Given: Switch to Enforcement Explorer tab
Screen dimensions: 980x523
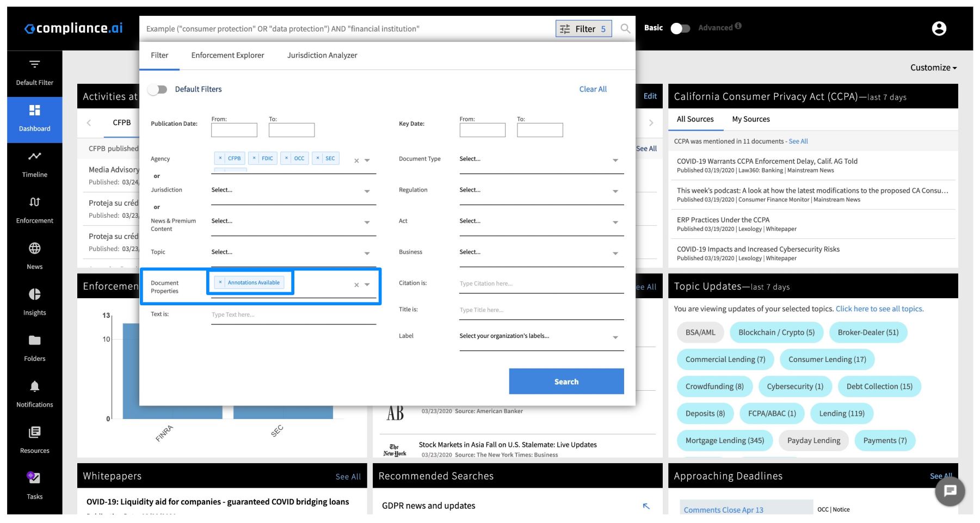Looking at the screenshot, I should [x=227, y=56].
